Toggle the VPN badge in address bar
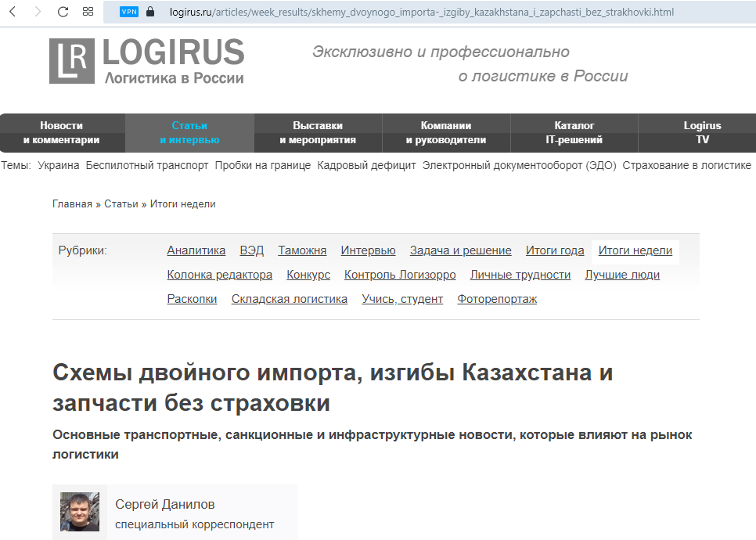The image size is (756, 540). (128, 13)
